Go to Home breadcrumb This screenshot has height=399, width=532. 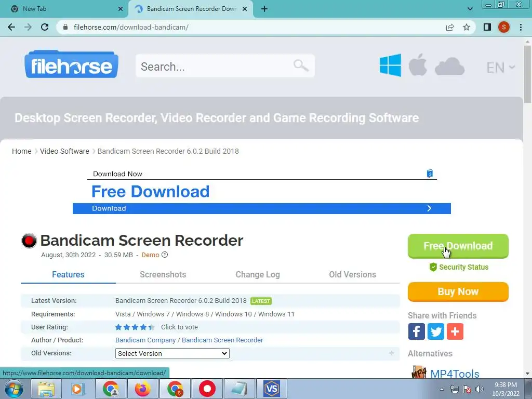coord(22,151)
